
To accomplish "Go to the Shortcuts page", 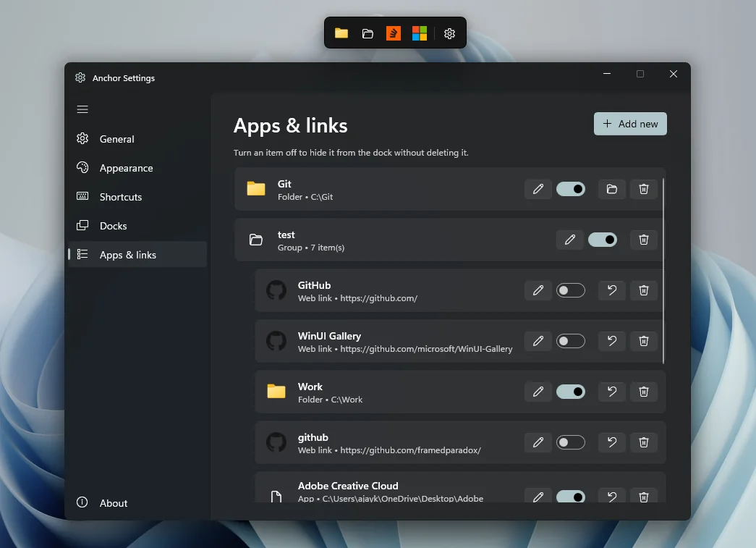I will [137, 197].
